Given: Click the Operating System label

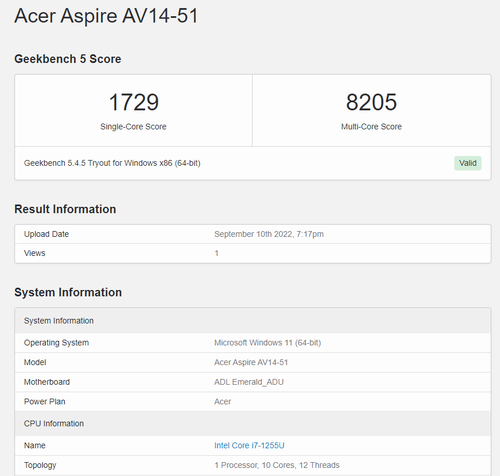Looking at the screenshot, I should click(56, 343).
